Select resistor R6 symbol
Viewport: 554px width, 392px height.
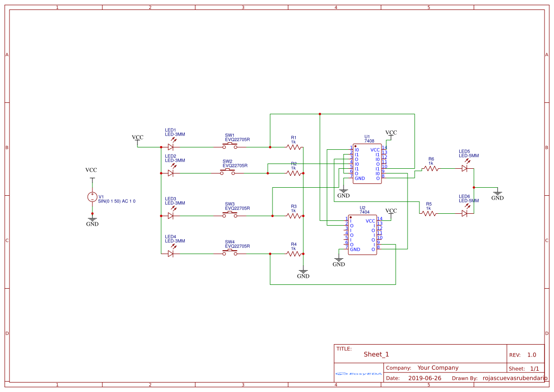tap(431, 169)
